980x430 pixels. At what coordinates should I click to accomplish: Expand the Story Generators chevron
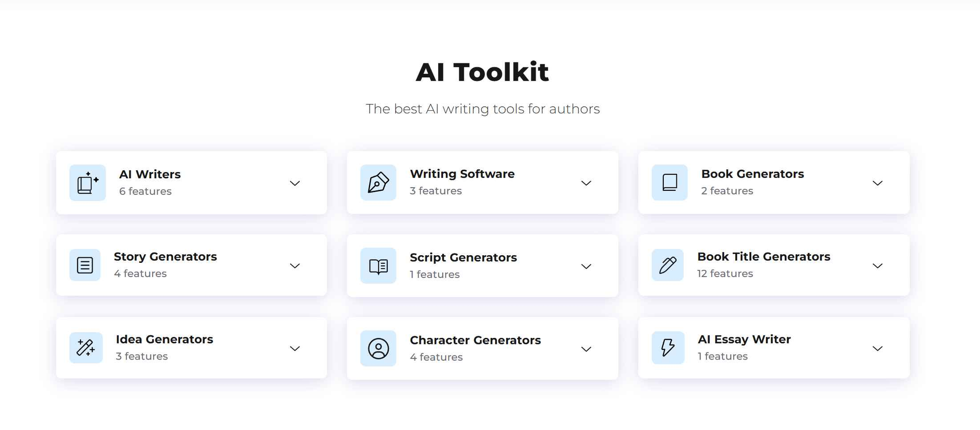[x=295, y=266]
